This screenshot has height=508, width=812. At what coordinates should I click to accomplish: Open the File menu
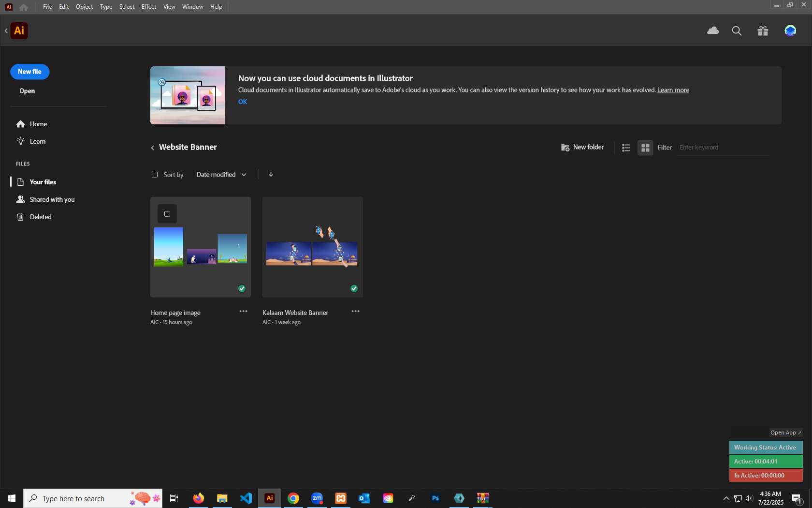coord(47,7)
